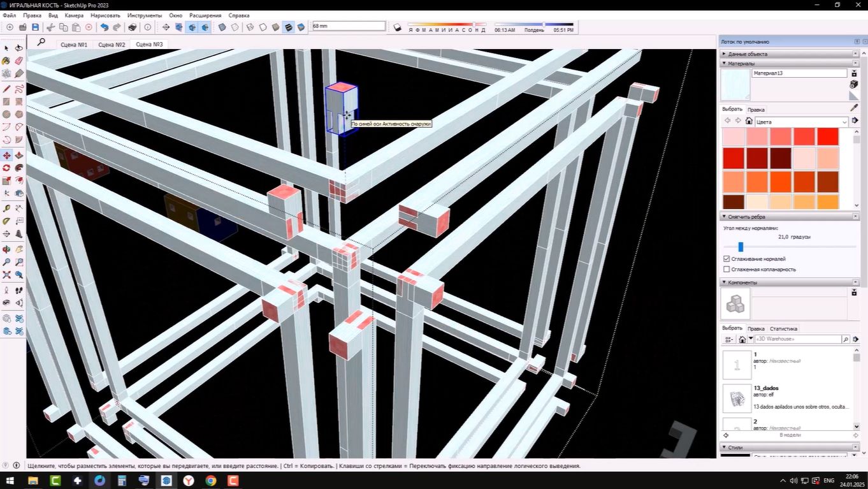
Task: Open 'Правка' tab in Materials panel
Action: [756, 109]
